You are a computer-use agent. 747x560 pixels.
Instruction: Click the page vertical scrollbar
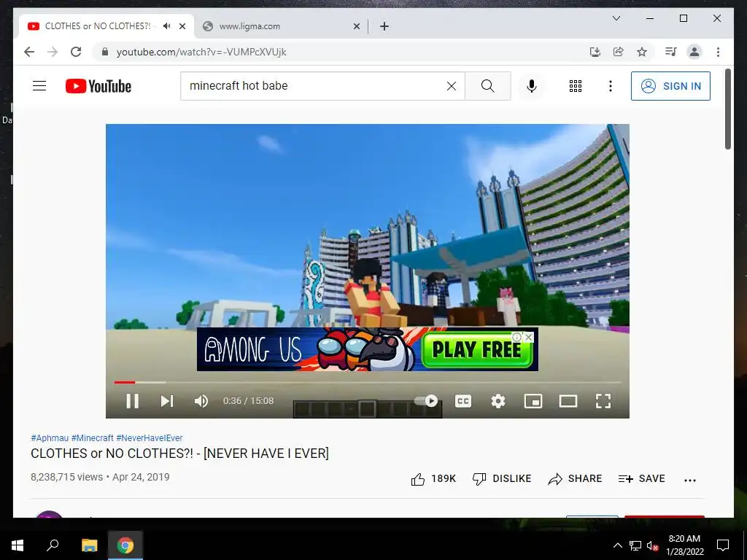tap(728, 109)
